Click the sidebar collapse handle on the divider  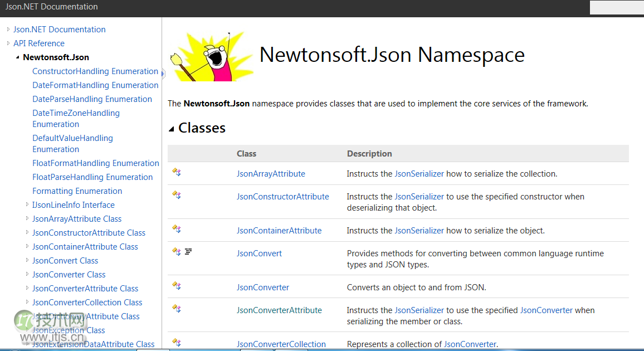163,74
